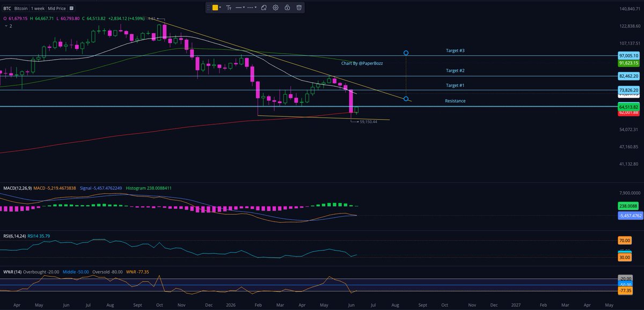Open the text style tool
The image size is (644, 310).
229,8
